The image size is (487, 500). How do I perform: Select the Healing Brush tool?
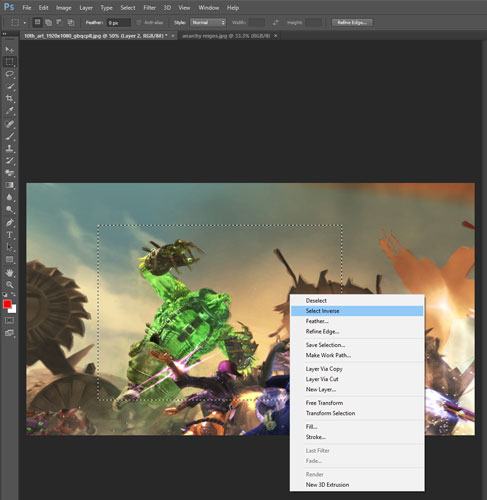pos(9,124)
